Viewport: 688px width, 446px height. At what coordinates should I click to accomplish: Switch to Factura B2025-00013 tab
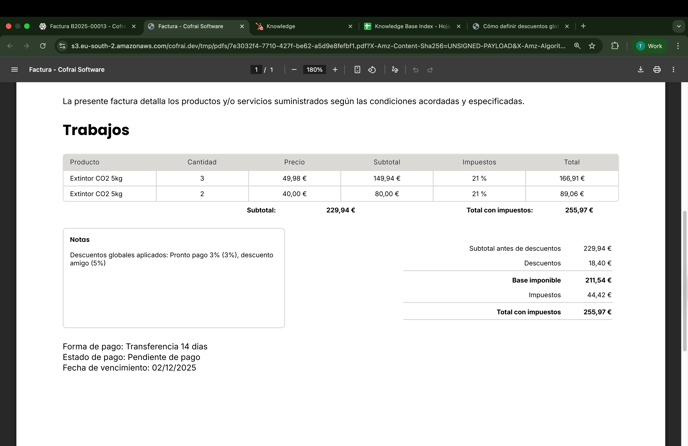[88, 26]
